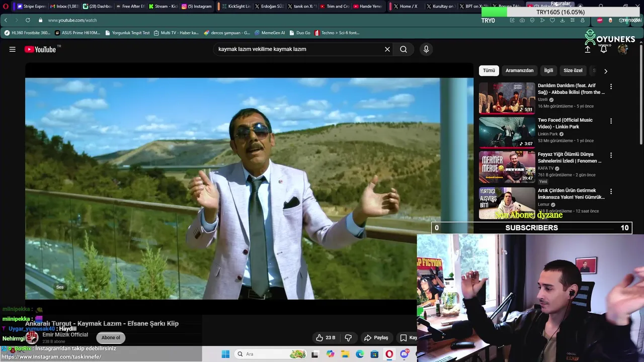
Task: Open Yorgunluk Tespit Test bookmark folder
Action: tap(128, 33)
